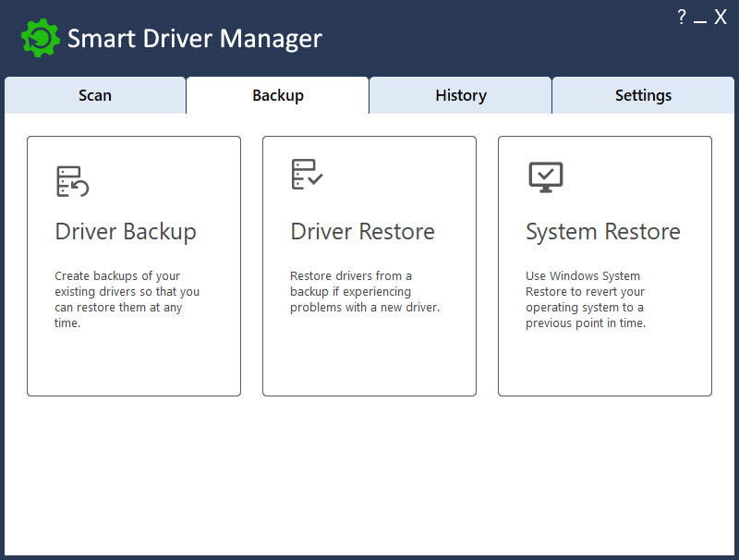Click the green gear Smart Driver Manager logo
Image resolution: width=739 pixels, height=560 pixels.
(x=41, y=38)
